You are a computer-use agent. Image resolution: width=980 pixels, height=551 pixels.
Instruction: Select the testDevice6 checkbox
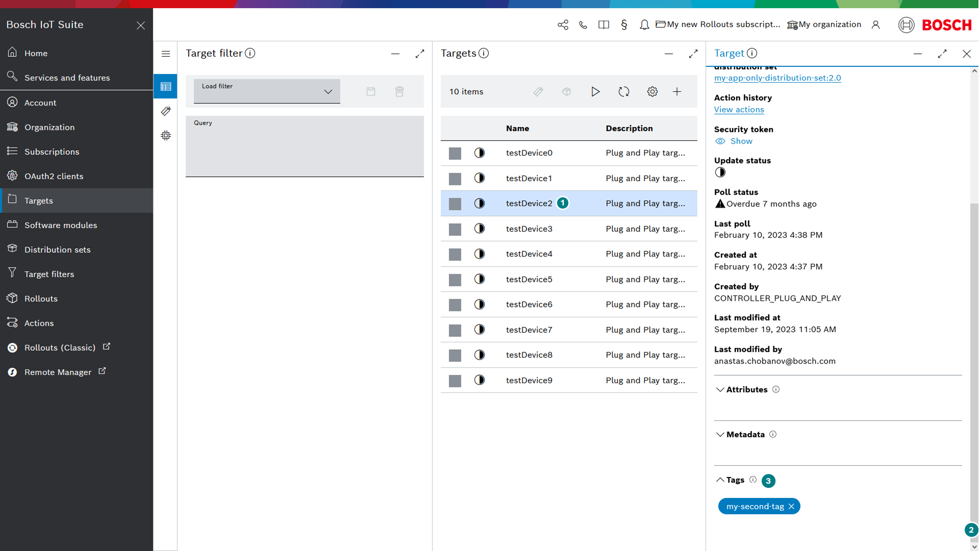click(455, 305)
